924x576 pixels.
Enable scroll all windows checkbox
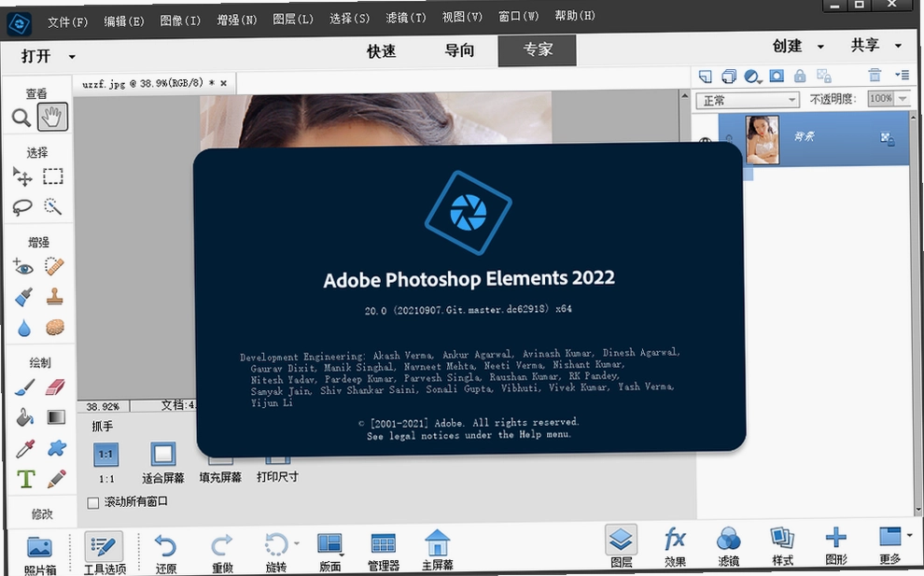[93, 503]
